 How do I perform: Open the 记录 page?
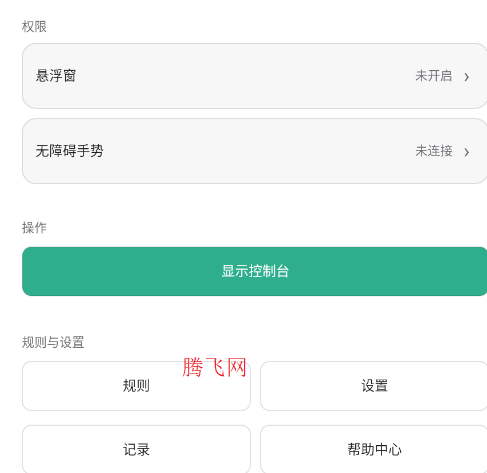[136, 449]
